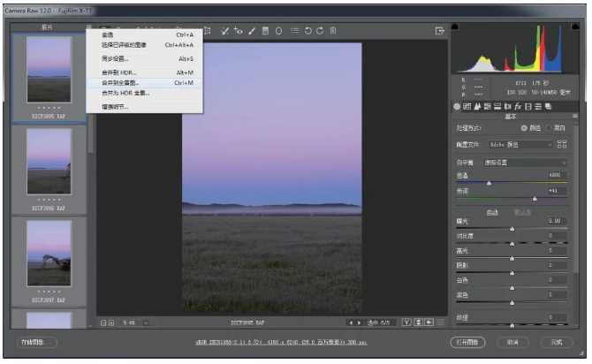Screen dimensions: 592x364
Task: Go to previous image arrow
Action: pos(351,322)
